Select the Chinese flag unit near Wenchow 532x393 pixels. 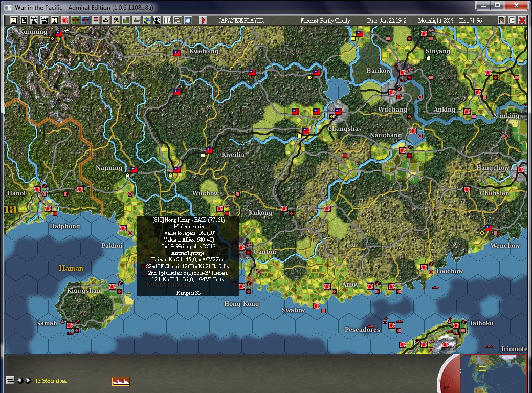point(488,228)
